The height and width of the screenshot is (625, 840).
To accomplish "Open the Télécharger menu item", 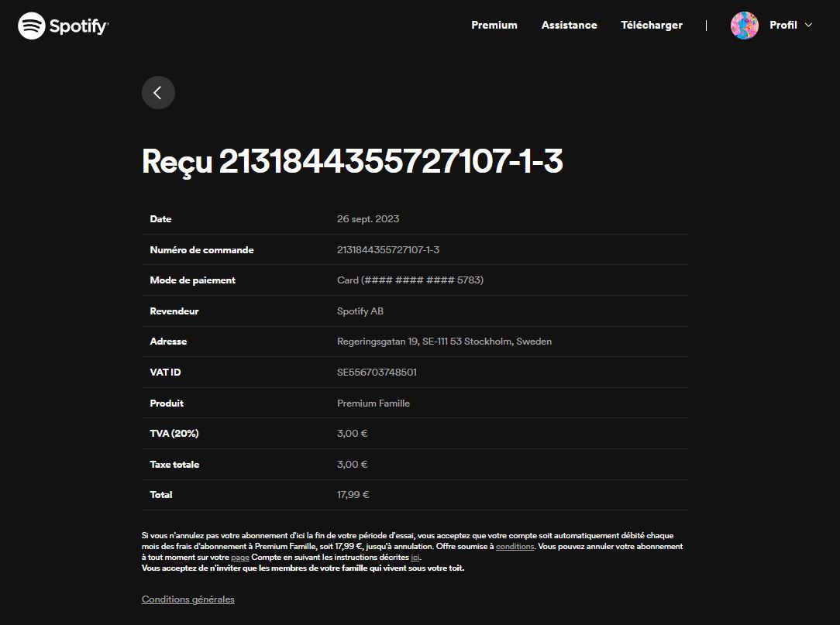I will point(652,26).
